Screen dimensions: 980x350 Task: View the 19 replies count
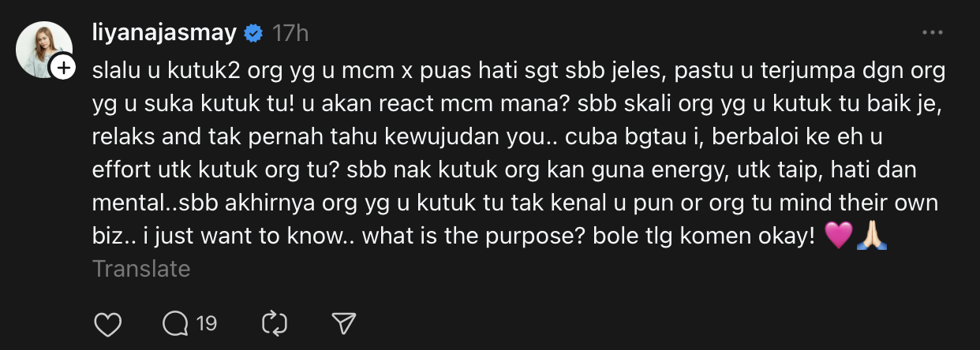click(x=207, y=323)
